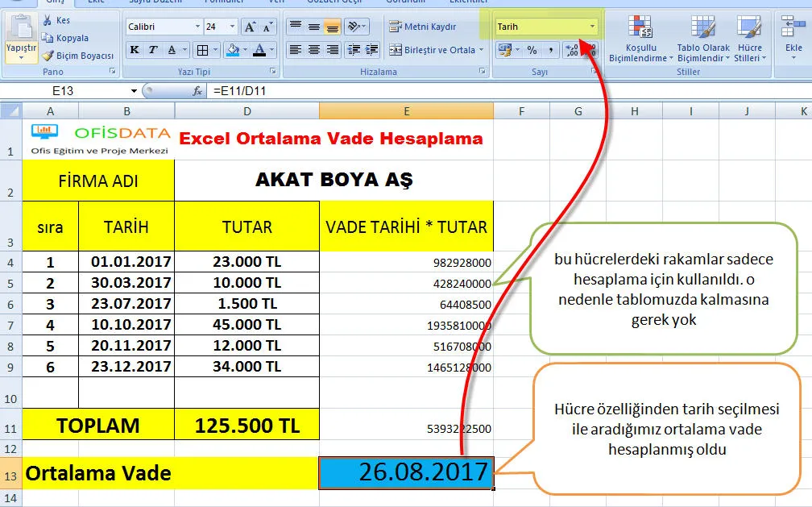The image size is (812, 507).
Task: Expand the font size 24 dropdown
Action: point(233,27)
